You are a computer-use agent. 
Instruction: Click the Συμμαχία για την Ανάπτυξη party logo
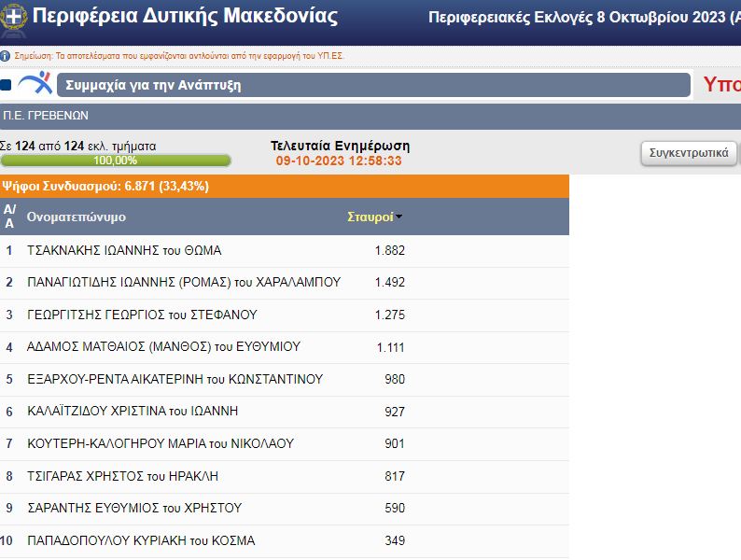[x=35, y=83]
